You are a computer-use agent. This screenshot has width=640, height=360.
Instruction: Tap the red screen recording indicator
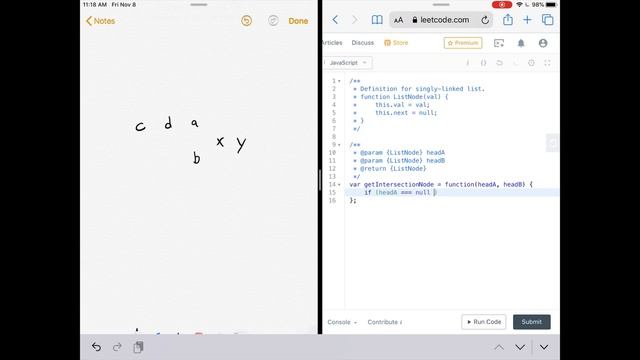502,4
